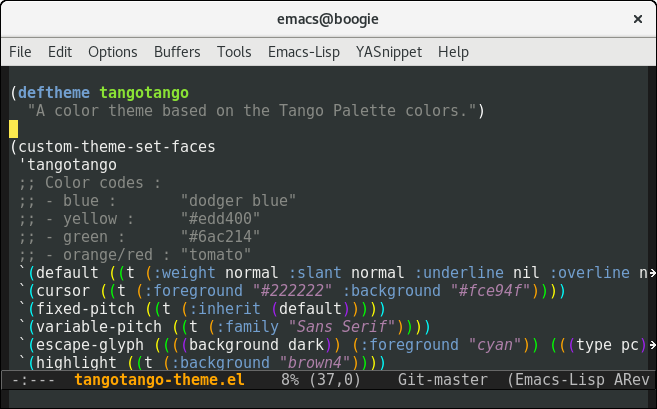Click the "#fce94f" background color string
This screenshot has width=657, height=409.
[492, 291]
